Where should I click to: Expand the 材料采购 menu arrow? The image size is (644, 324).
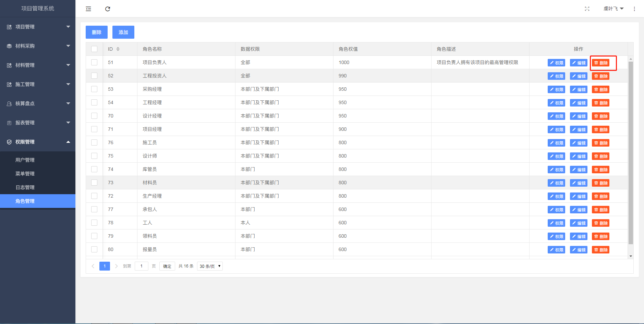click(x=68, y=46)
